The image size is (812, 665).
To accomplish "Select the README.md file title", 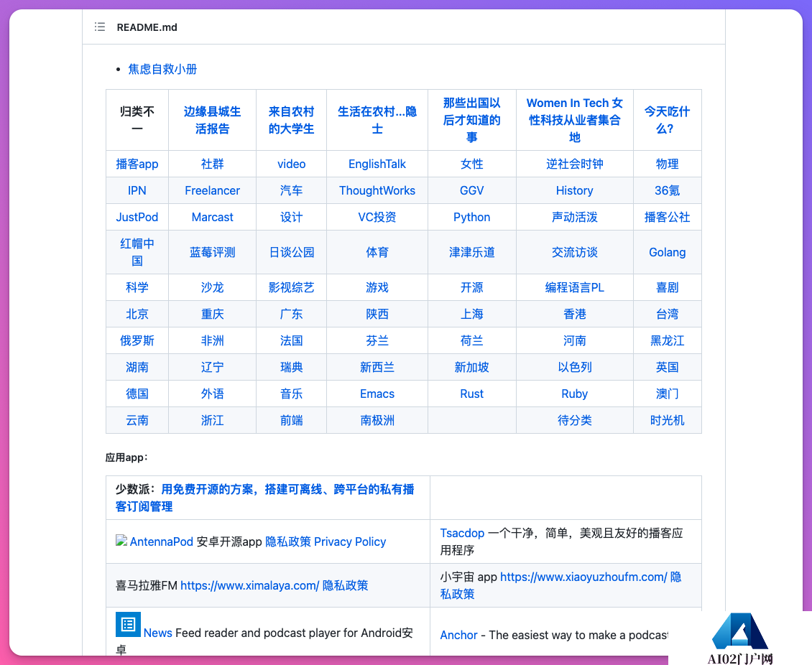I will coord(147,27).
